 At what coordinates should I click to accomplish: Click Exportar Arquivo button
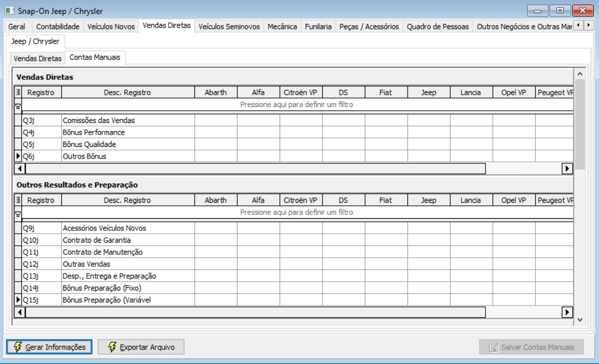click(x=141, y=347)
